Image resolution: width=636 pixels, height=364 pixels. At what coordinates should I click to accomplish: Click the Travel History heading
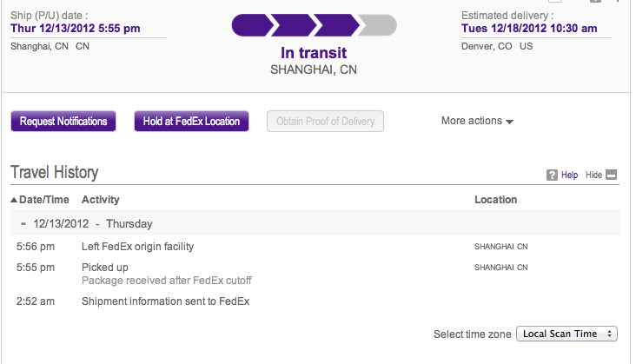(x=54, y=172)
